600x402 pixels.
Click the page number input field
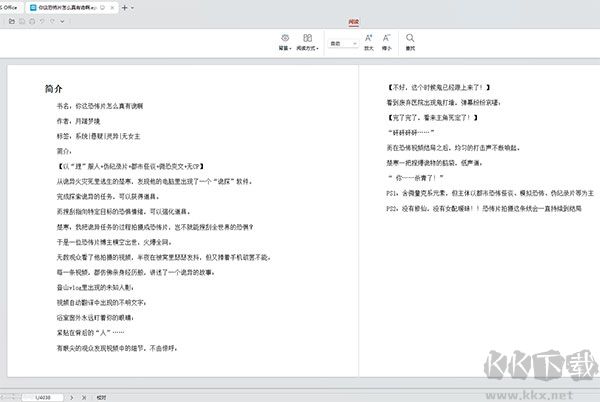point(42,397)
